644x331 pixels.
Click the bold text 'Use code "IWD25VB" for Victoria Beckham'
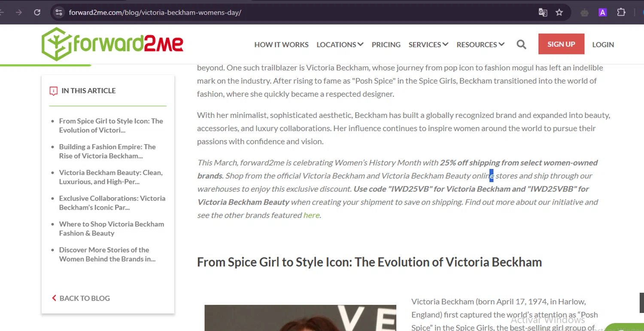[432, 189]
